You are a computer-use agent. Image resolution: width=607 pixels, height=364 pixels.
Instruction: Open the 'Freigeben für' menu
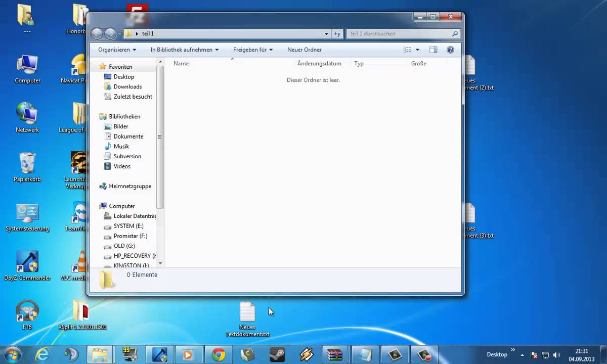pyautogui.click(x=253, y=50)
